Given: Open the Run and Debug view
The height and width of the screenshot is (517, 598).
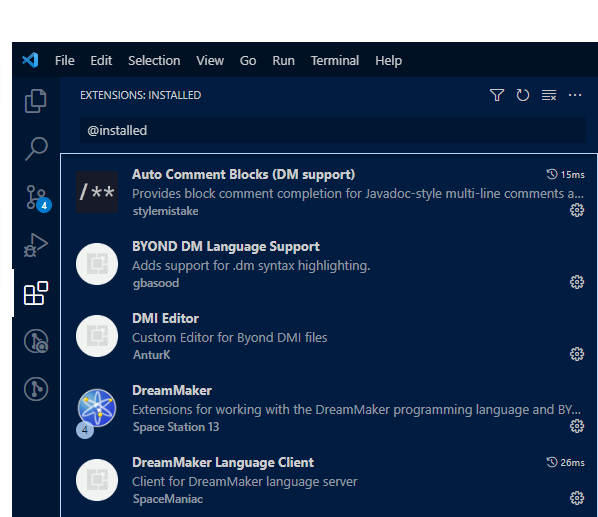Looking at the screenshot, I should point(36,245).
